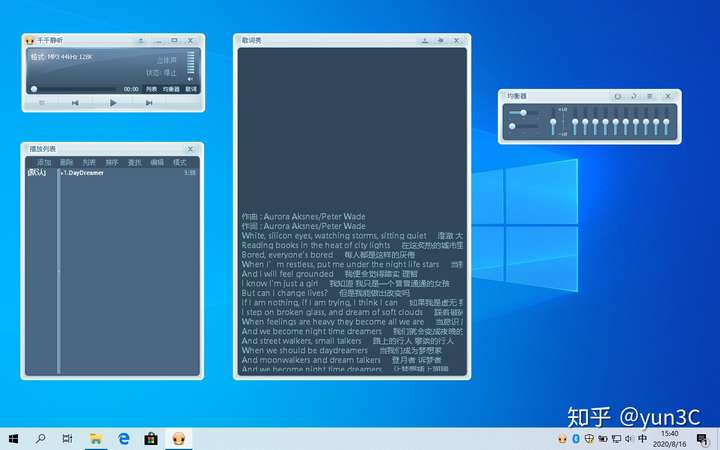Open the Windows Start menu
The image size is (720, 450).
point(13,439)
